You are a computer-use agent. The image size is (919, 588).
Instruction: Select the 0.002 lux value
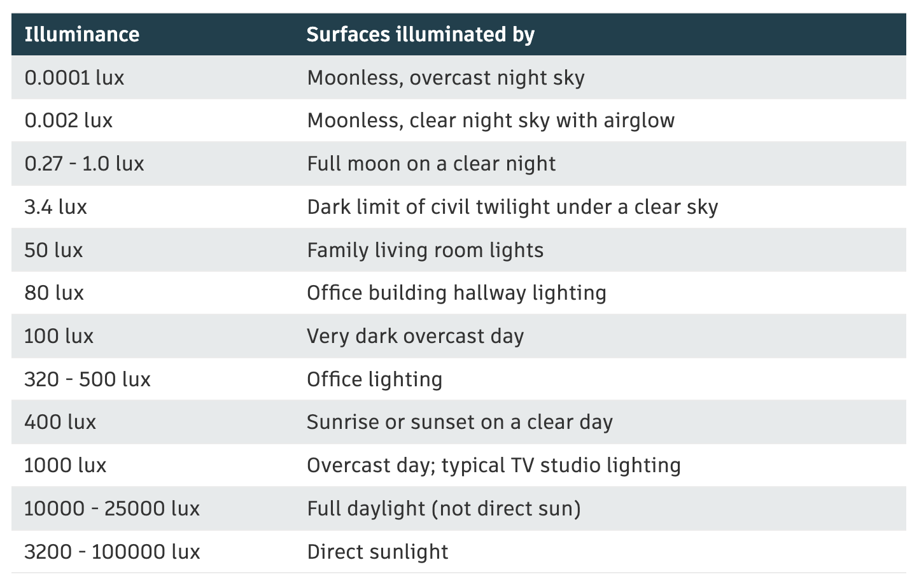[x=69, y=120]
